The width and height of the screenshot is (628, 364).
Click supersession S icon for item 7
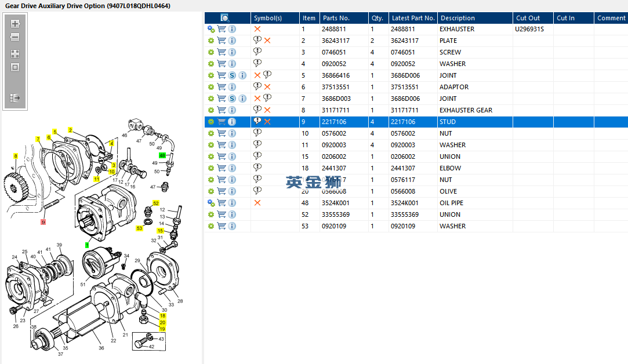pos(232,99)
